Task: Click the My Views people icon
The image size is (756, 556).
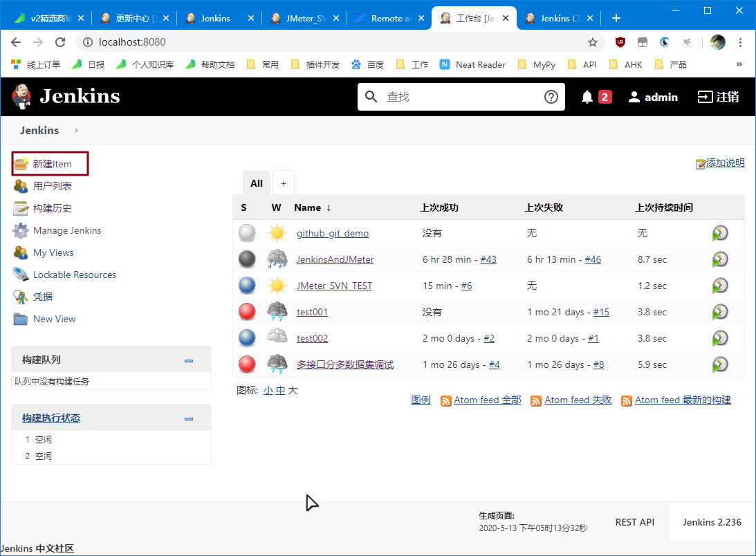Action: coord(21,252)
